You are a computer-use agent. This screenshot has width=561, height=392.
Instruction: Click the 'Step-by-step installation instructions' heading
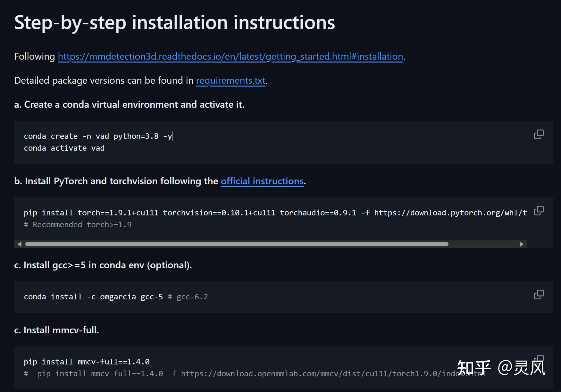tap(174, 22)
